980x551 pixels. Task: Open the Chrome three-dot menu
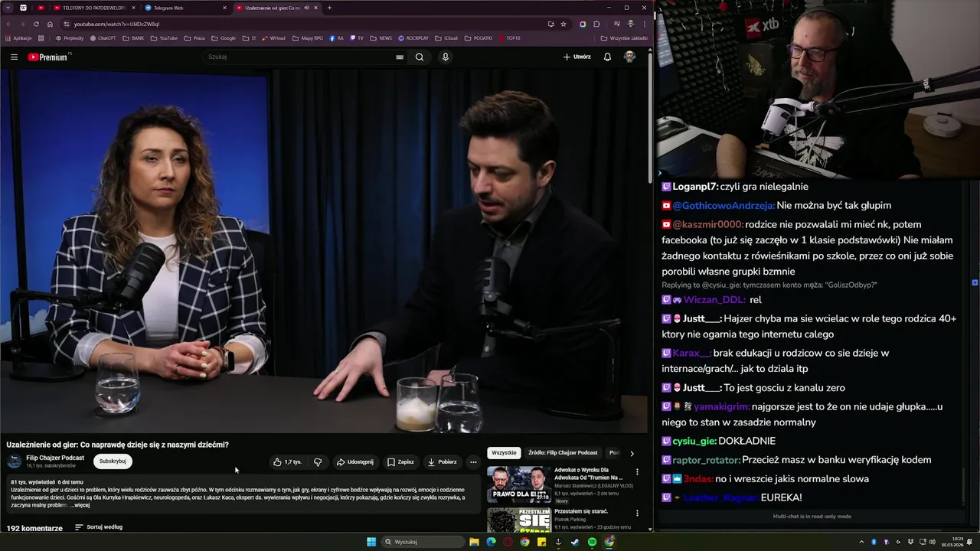pyautogui.click(x=645, y=24)
